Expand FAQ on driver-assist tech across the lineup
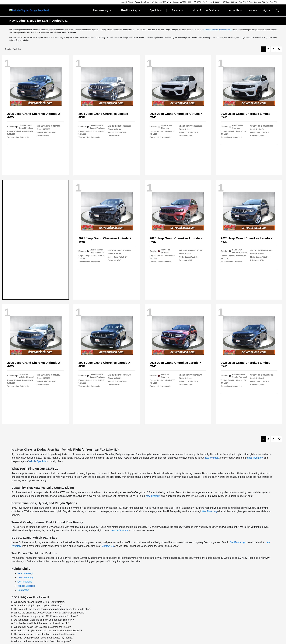The image size is (286, 644). pyautogui.click(x=41, y=627)
